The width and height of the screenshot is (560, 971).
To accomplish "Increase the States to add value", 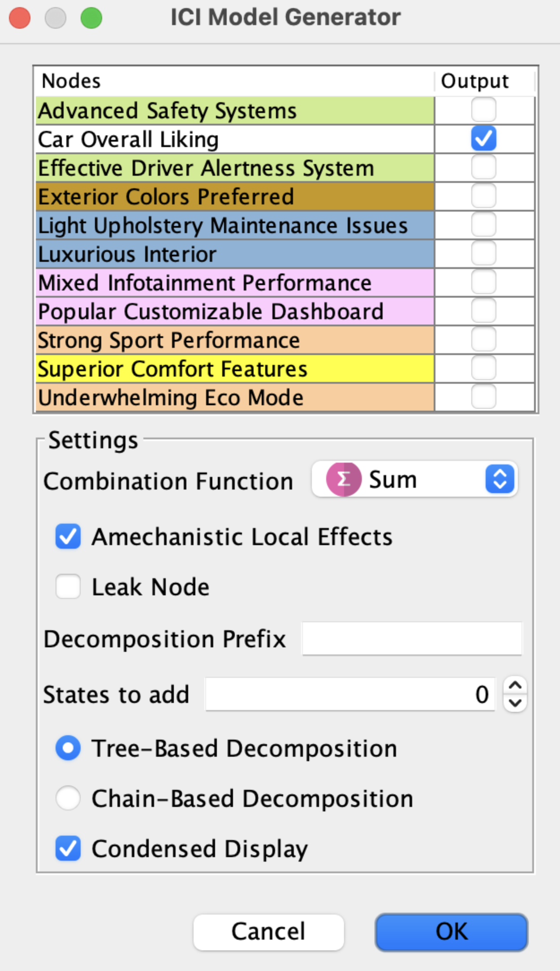I will pyautogui.click(x=515, y=686).
